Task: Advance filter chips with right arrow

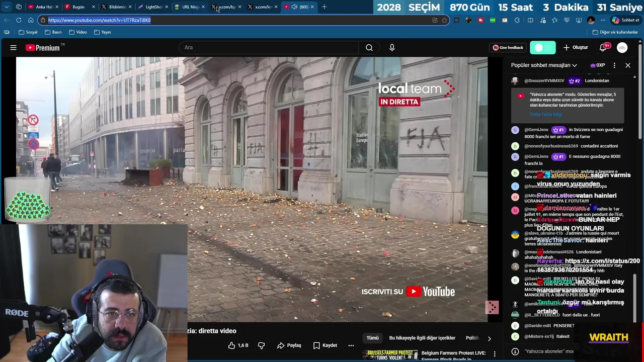Action: point(489,338)
